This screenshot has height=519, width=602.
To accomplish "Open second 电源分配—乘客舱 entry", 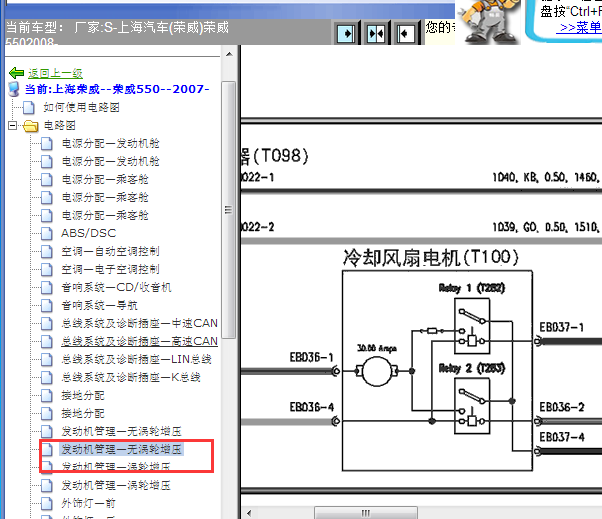I will point(105,198).
